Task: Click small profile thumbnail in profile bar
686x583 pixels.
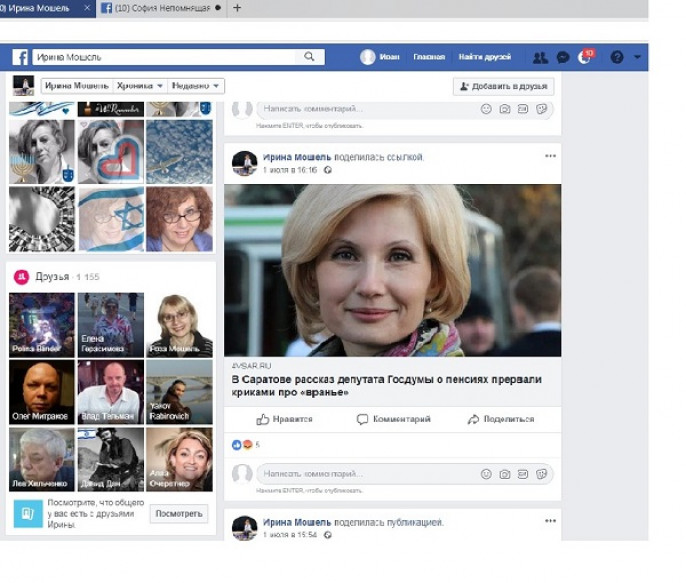Action: (23, 86)
